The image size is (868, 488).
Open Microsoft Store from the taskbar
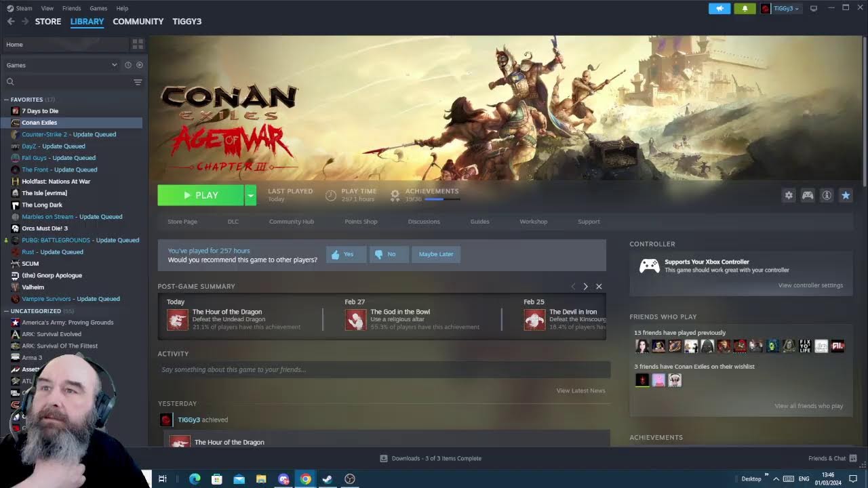pyautogui.click(x=217, y=479)
